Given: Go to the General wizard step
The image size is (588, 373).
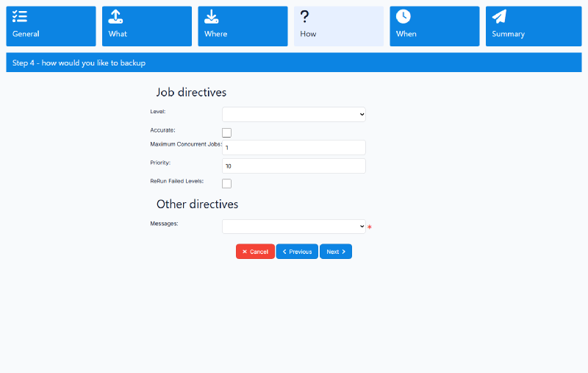Looking at the screenshot, I should (51, 26).
